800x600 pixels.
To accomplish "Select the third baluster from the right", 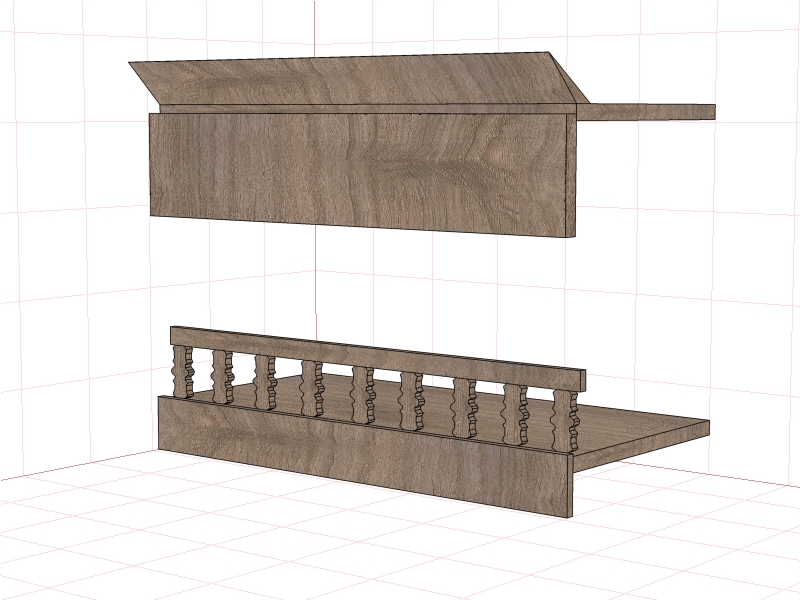I will pyautogui.click(x=464, y=408).
